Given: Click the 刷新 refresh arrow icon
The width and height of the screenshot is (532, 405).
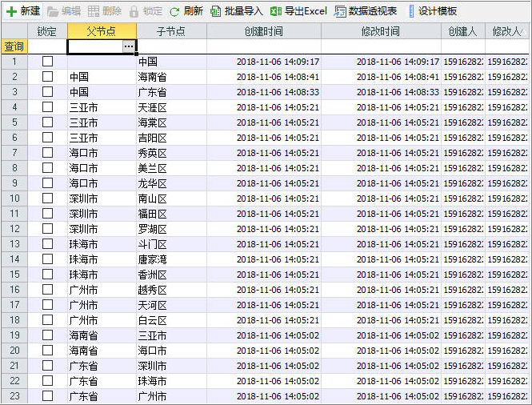Looking at the screenshot, I should click(x=174, y=12).
